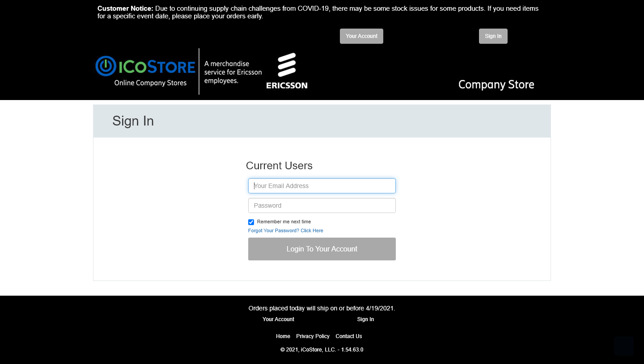This screenshot has width=644, height=364.
Task: Go to Home in the footer
Action: [x=283, y=336]
